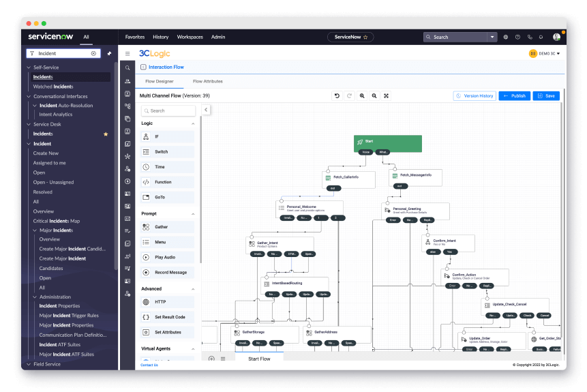
Task: Toggle the 3CLogic hamburger menu
Action: pyautogui.click(x=127, y=54)
